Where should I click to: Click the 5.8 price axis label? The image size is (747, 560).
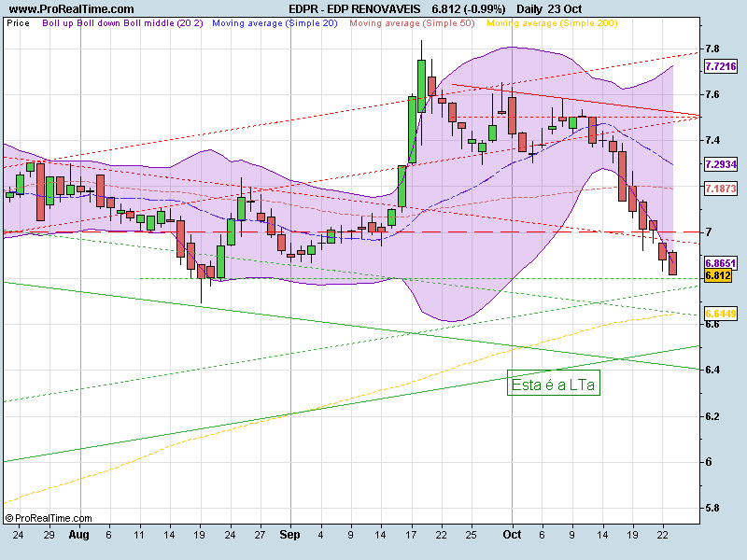712,508
